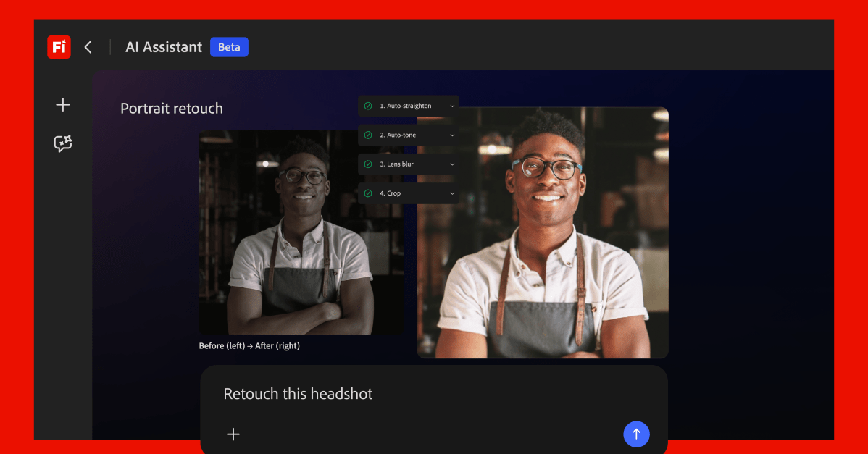Click the green checkmark on Auto-straighten step
868x454 pixels.
point(368,105)
